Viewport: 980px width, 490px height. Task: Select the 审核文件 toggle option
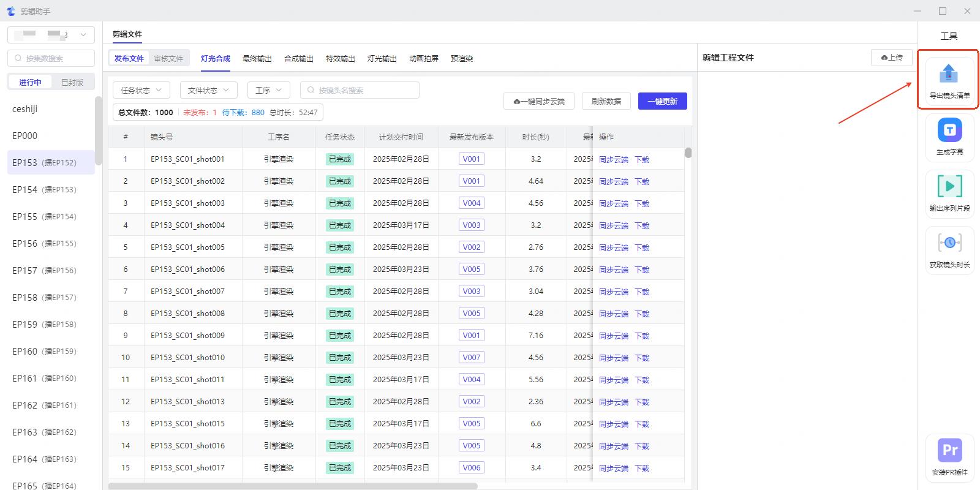pyautogui.click(x=168, y=59)
